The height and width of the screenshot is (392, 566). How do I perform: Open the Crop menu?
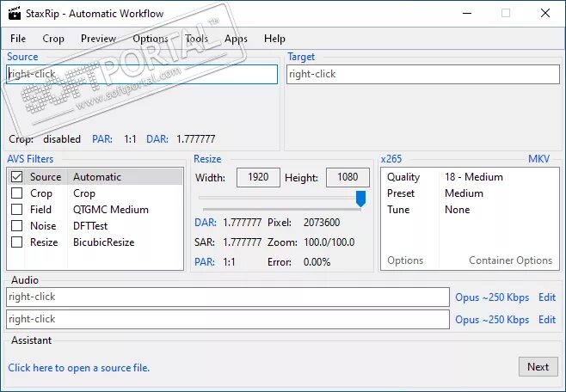click(53, 39)
